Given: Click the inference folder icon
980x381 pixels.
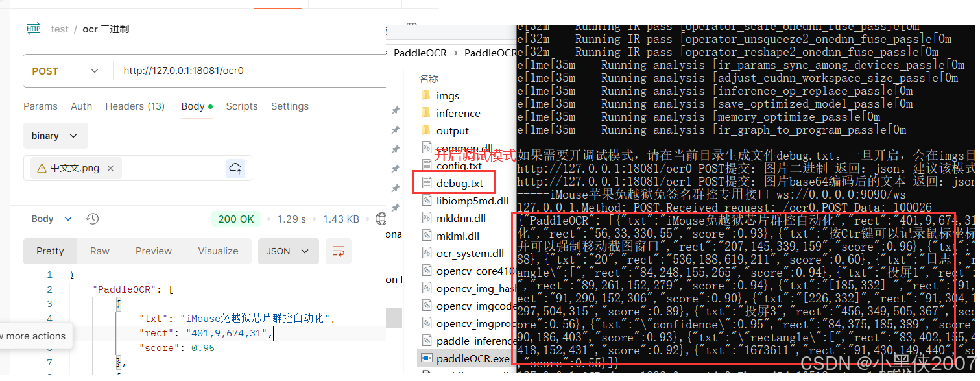Looking at the screenshot, I should [426, 113].
